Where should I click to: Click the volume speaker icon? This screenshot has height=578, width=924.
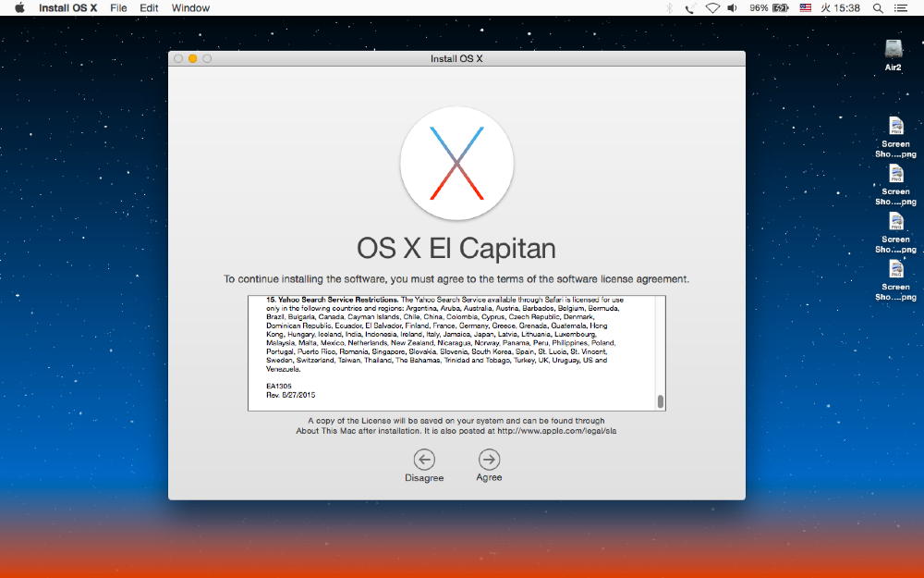click(733, 7)
